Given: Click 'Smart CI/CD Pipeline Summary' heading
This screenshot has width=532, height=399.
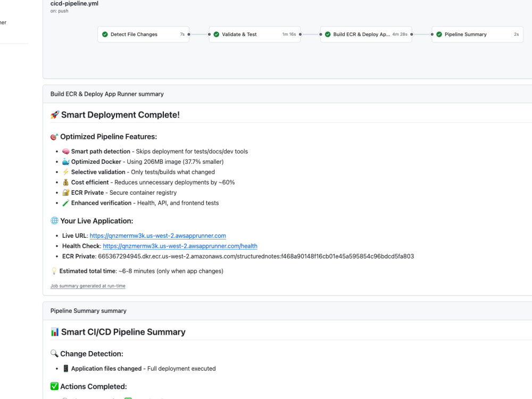Looking at the screenshot, I should (123, 332).
